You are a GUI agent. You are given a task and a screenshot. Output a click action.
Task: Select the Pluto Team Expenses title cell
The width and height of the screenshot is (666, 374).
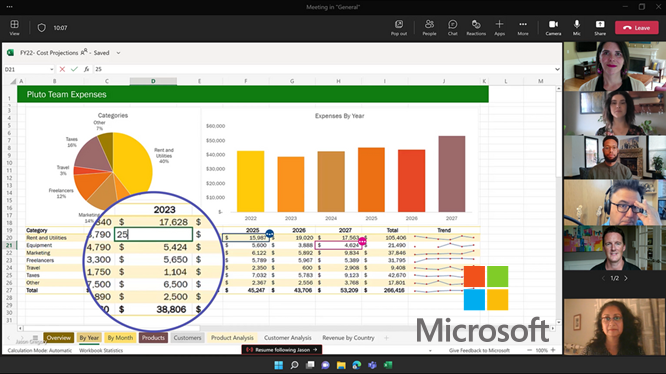click(253, 94)
